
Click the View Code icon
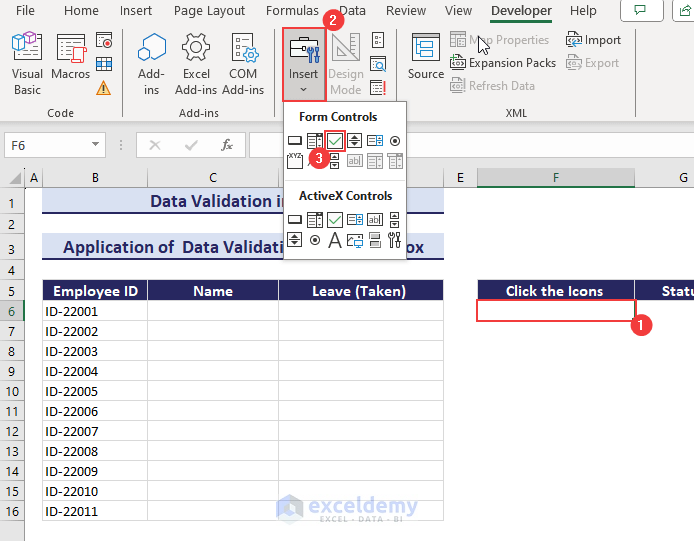tap(378, 64)
